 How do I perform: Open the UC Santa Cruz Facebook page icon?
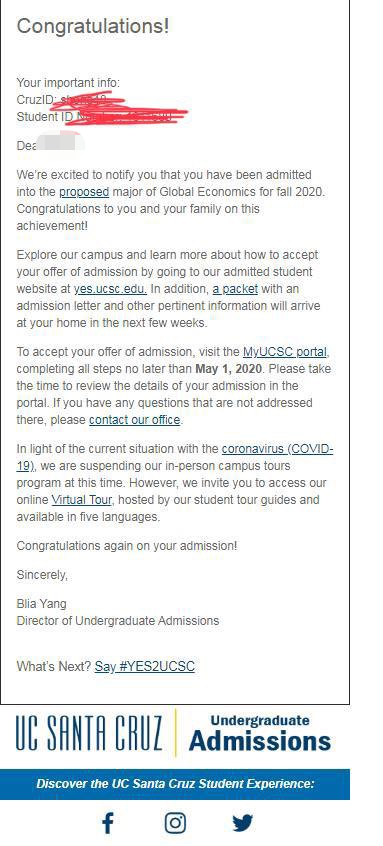108,823
